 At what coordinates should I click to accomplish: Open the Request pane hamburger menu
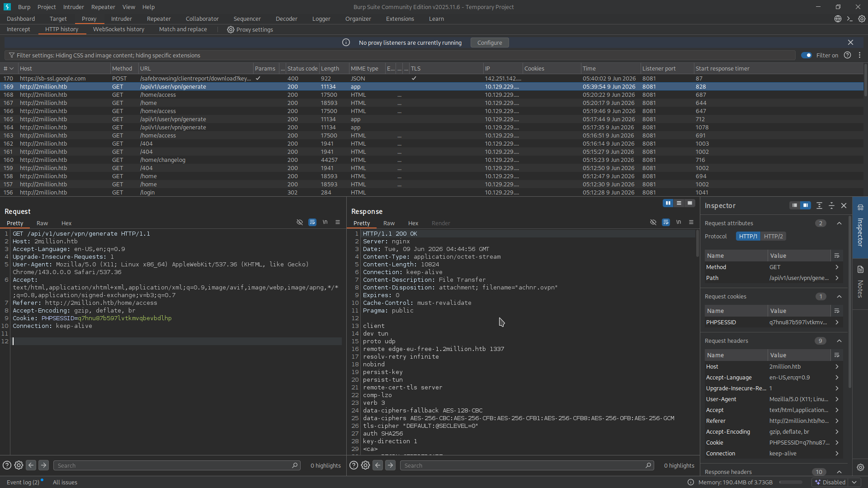[338, 223]
